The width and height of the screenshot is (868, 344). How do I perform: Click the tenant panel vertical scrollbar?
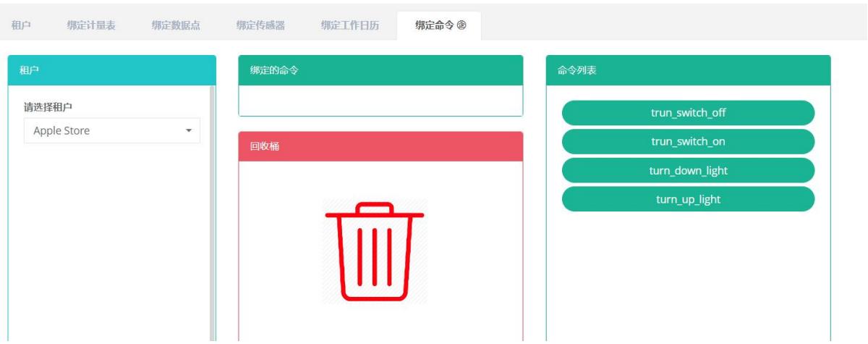pos(212,217)
